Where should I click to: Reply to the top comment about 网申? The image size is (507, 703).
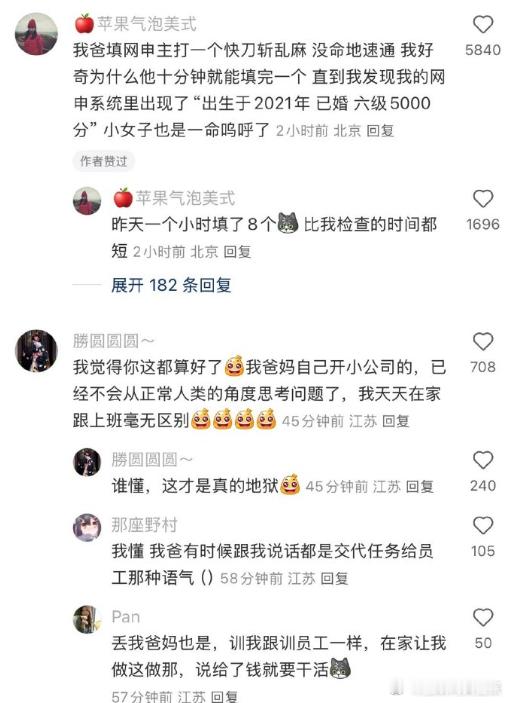tap(380, 131)
